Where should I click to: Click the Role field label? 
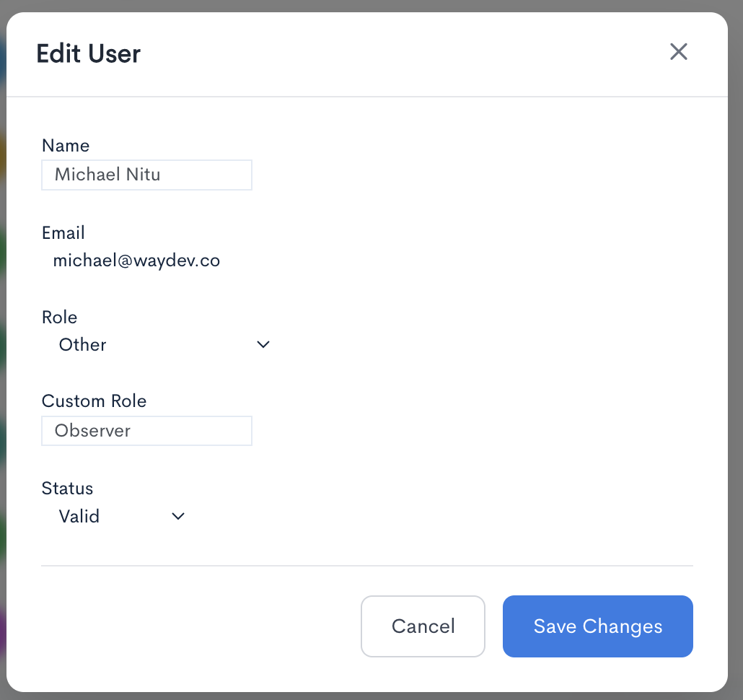tap(60, 318)
